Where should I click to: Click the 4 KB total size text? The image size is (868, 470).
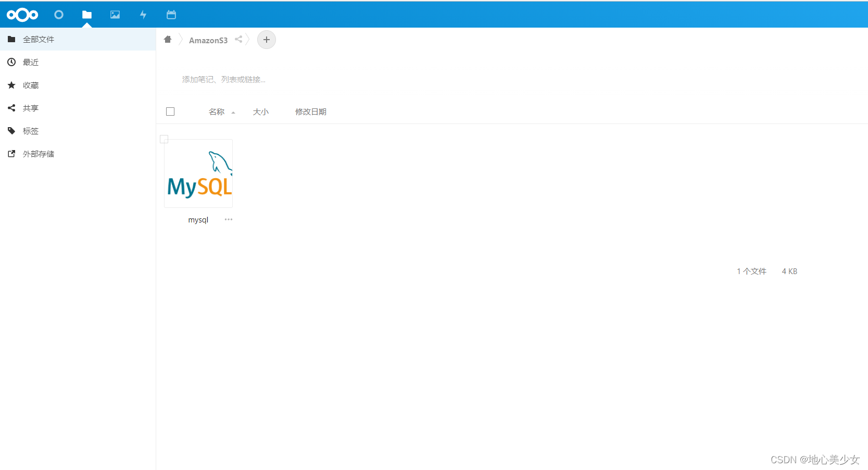tap(789, 271)
